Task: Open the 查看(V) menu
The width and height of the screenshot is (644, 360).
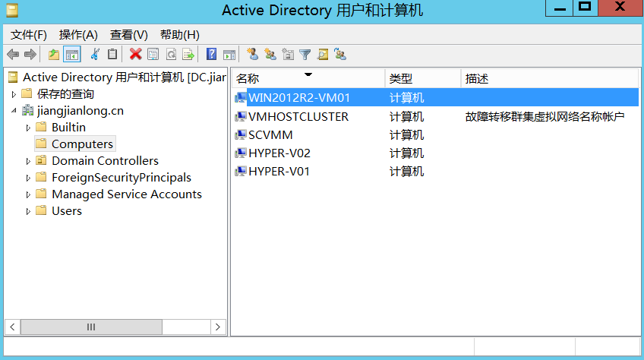Action: [128, 35]
